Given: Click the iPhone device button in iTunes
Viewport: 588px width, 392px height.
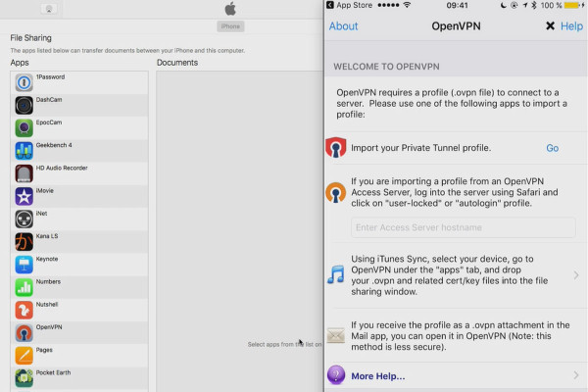Looking at the screenshot, I should pyautogui.click(x=230, y=26).
